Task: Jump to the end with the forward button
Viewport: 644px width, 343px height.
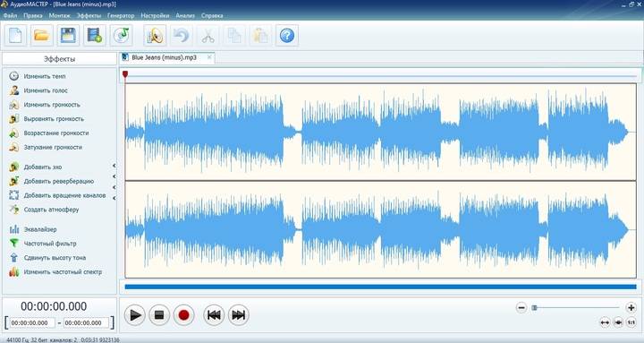Action: tap(239, 315)
